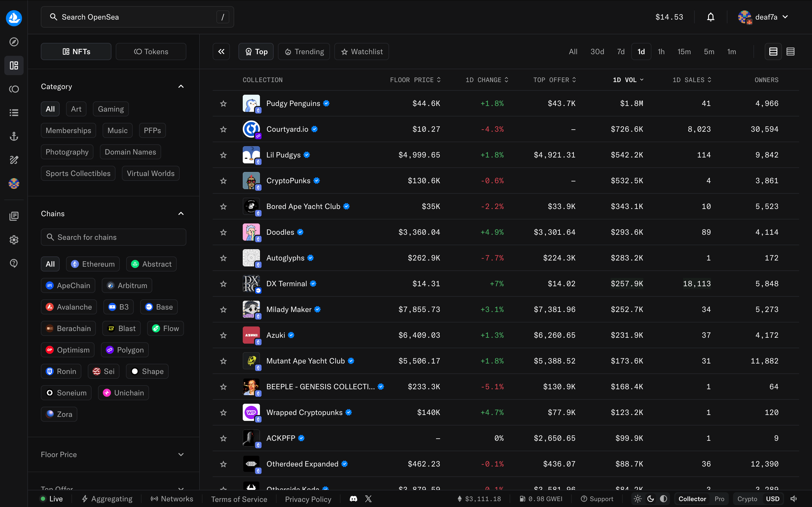Screen dimensions: 812x507
Task: Click the sidebar settings gear icon
Action: [14, 240]
